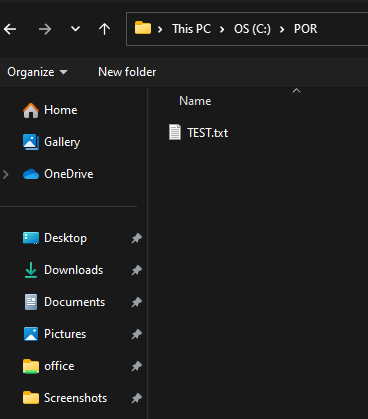The image size is (368, 419).
Task: Open Home in the navigation pane
Action: tap(61, 110)
